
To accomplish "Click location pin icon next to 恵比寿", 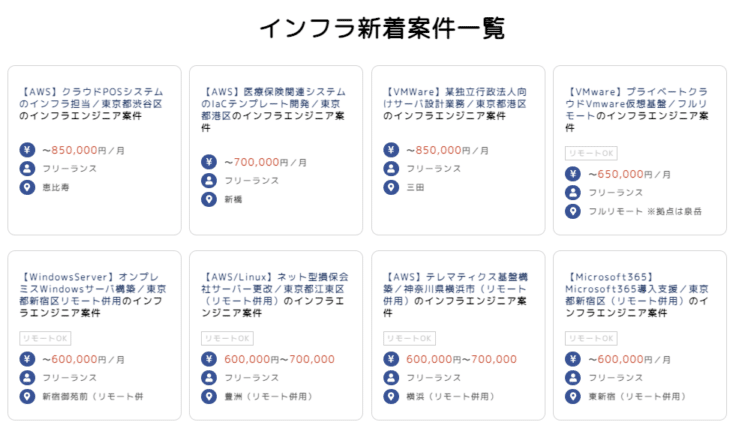I will (x=27, y=186).
